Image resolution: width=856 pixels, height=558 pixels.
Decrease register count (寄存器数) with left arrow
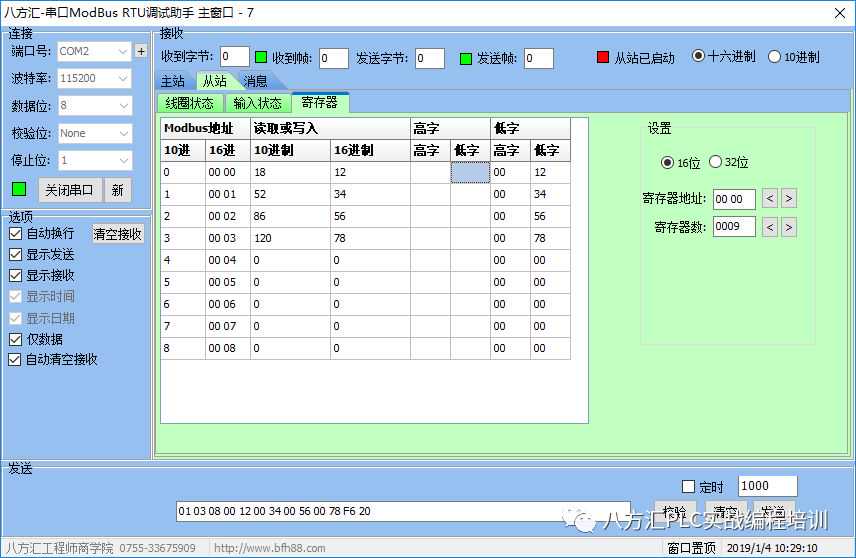coord(769,227)
